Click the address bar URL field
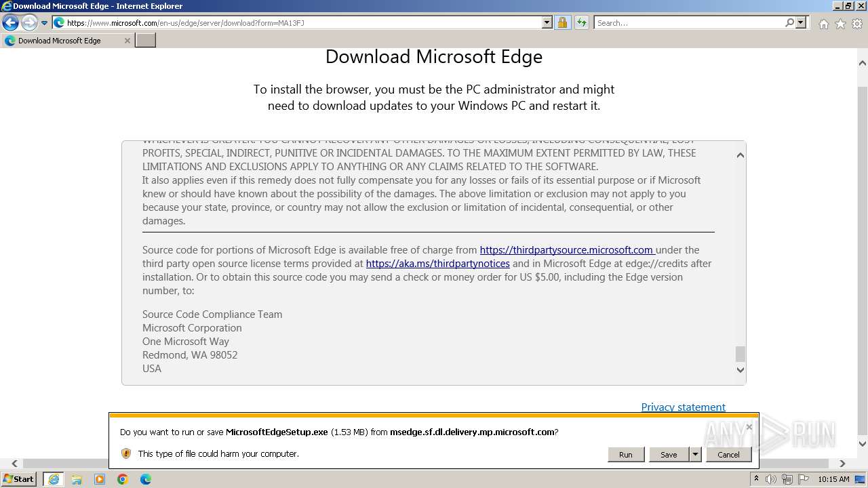Image resolution: width=868 pixels, height=488 pixels. point(297,23)
